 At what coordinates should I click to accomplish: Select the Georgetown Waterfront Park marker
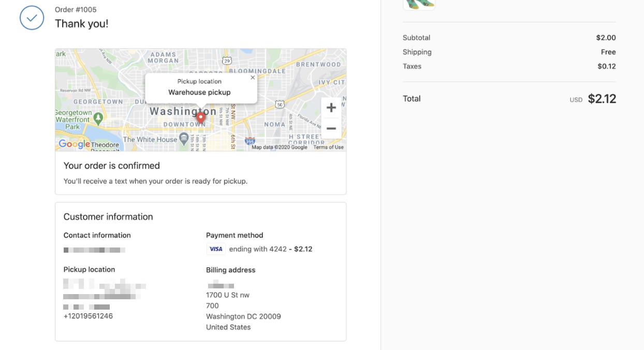98,118
